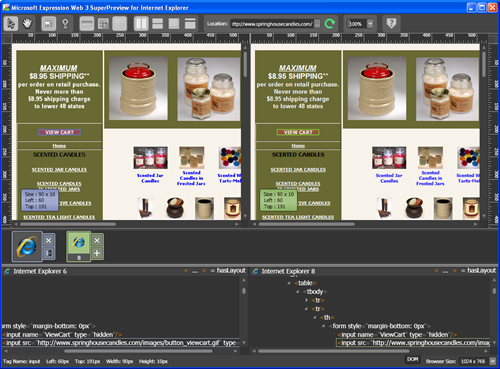Select the arrow selection mode tool
Viewport: 500px width, 369px height.
(11, 24)
